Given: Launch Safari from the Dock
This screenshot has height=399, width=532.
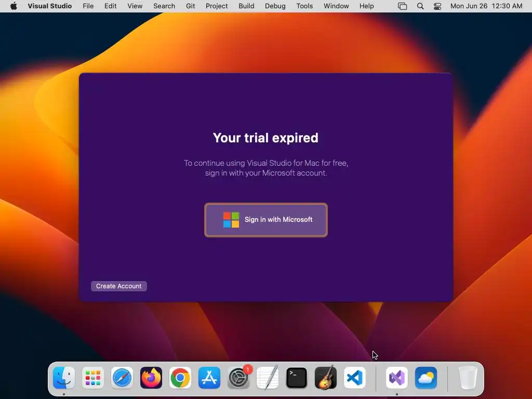Looking at the screenshot, I should (x=122, y=378).
